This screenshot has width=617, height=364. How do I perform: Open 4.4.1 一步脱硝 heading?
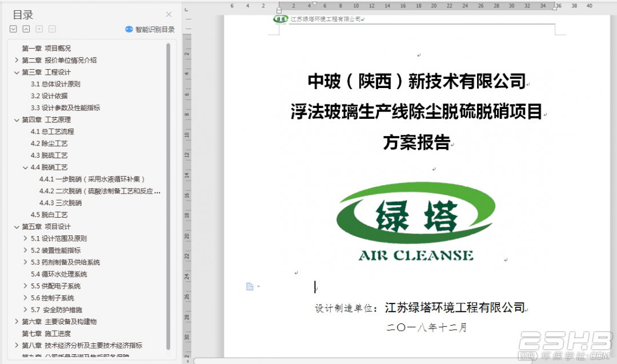pos(92,179)
